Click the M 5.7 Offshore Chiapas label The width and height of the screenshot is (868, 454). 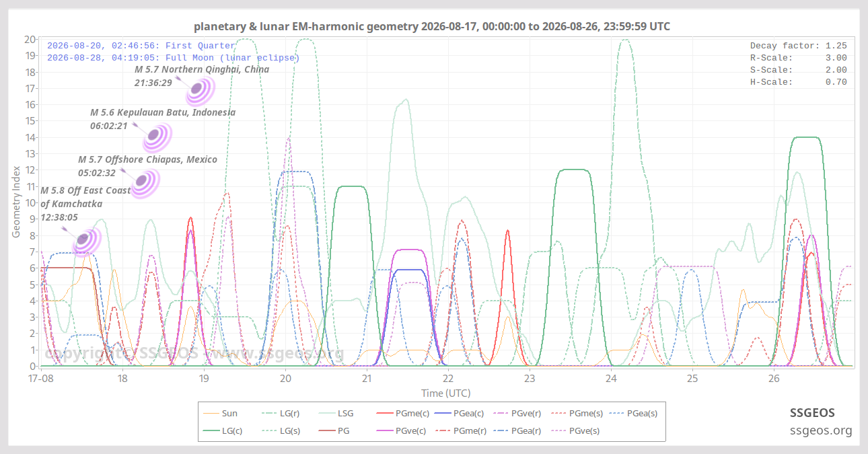[x=147, y=159]
